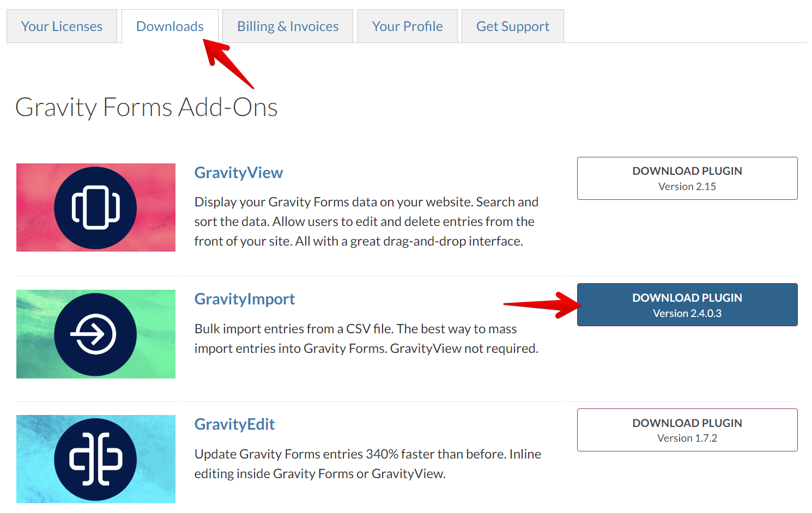The image size is (812, 513).
Task: Click the GravityImport description text
Action: tap(366, 338)
